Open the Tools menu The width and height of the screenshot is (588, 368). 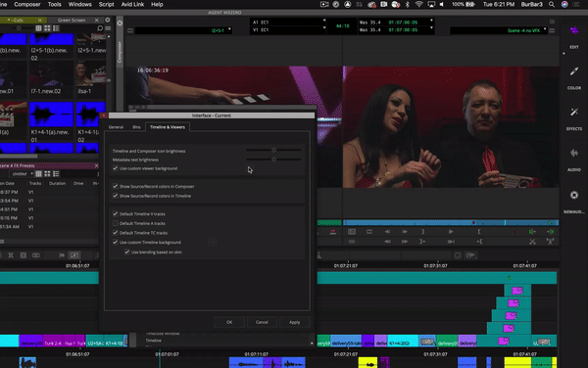(54, 5)
